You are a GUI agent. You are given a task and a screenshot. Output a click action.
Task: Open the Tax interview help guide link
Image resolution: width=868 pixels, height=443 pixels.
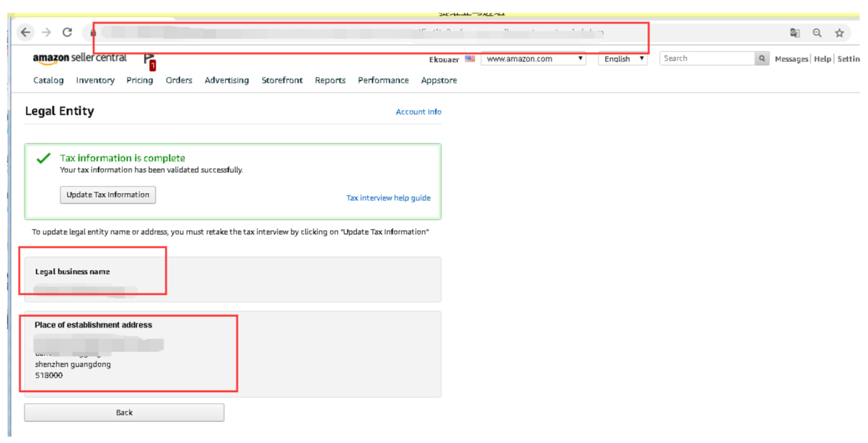388,198
